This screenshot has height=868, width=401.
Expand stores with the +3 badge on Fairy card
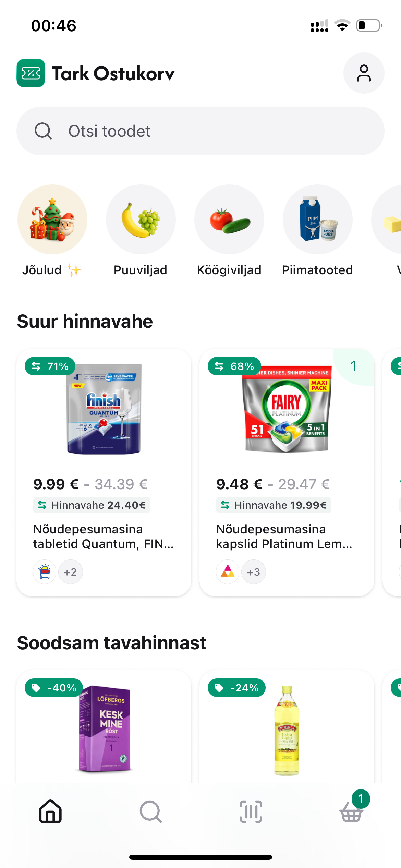[254, 571]
